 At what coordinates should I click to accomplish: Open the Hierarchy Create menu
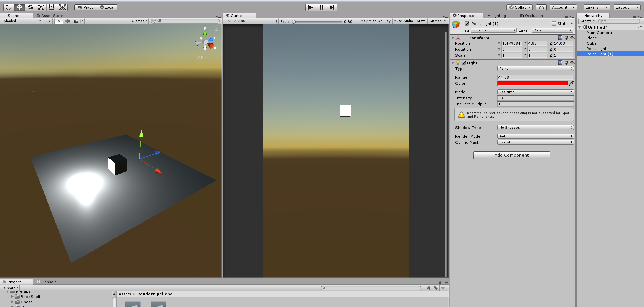pyautogui.click(x=587, y=21)
